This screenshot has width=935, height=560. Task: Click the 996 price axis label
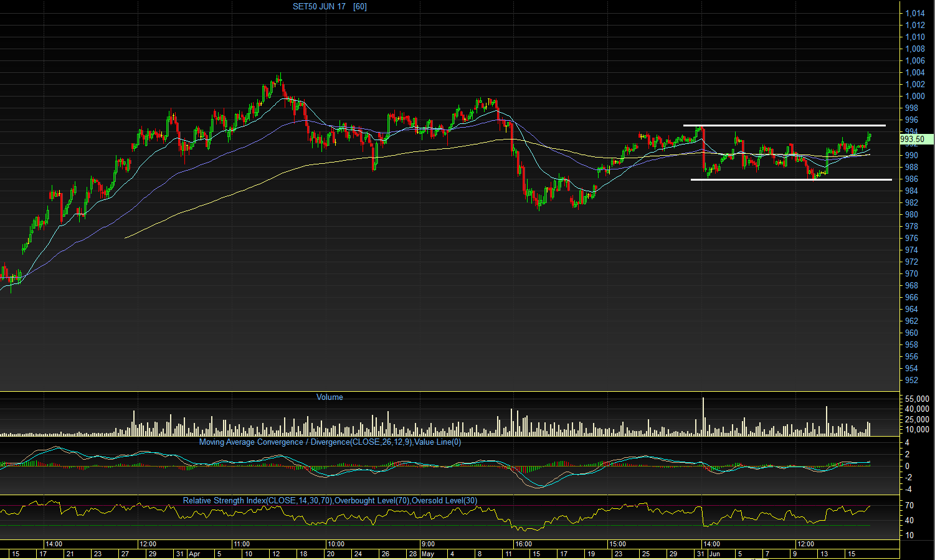tap(911, 120)
